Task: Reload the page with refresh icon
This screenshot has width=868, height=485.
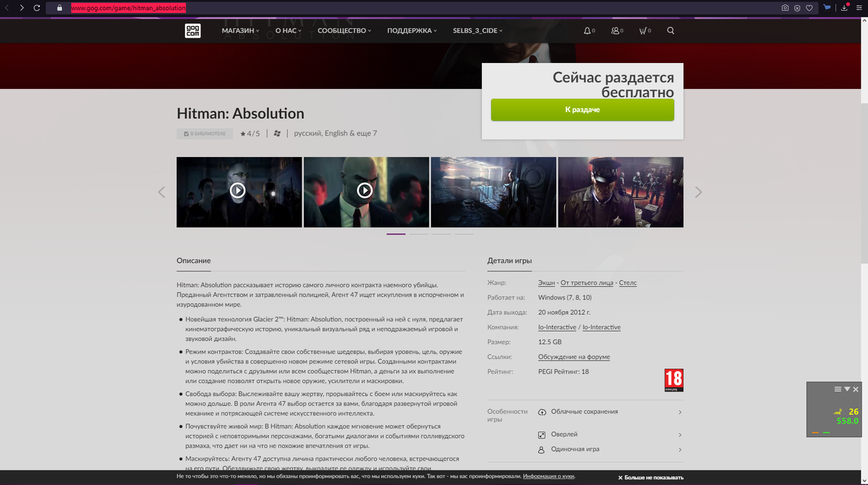Action: (x=38, y=8)
